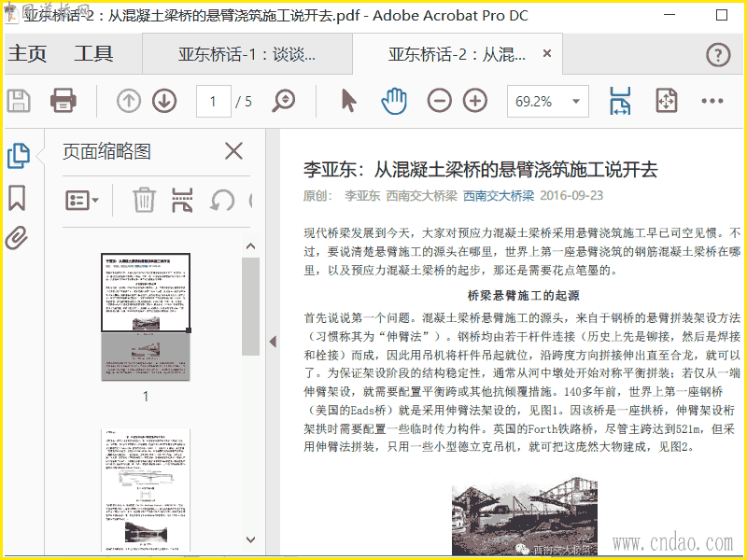Activate the hand pan tool
Image resolution: width=747 pixels, height=560 pixels.
pos(394,101)
